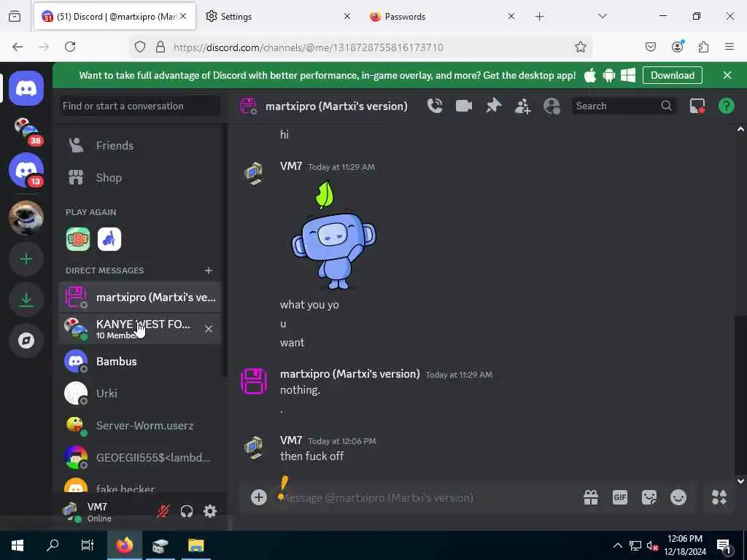Start a voice call
This screenshot has width=747, height=560.
[435, 106]
